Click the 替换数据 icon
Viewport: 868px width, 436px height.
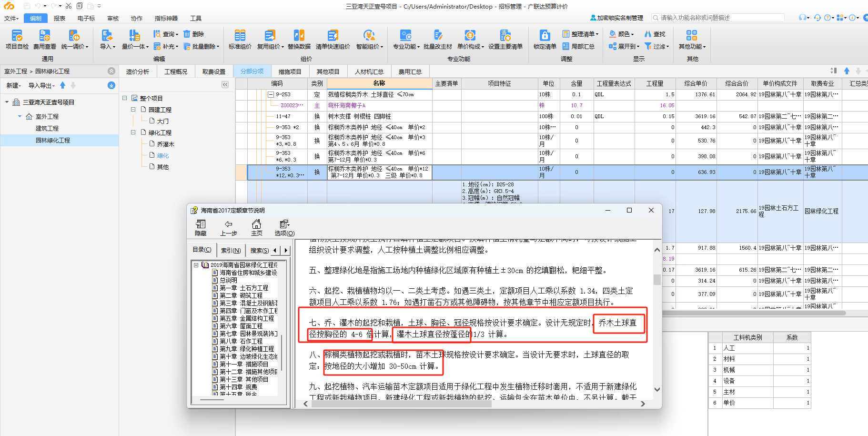pyautogui.click(x=299, y=40)
